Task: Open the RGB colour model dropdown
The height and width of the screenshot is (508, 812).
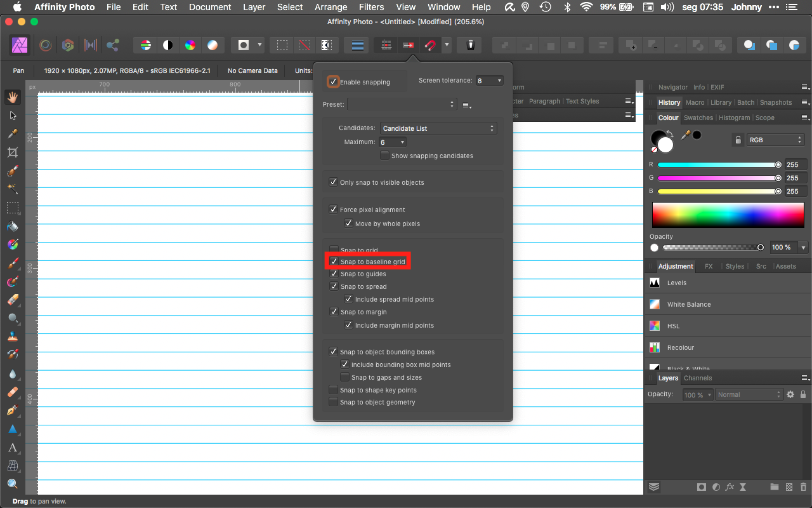Action: pyautogui.click(x=775, y=140)
